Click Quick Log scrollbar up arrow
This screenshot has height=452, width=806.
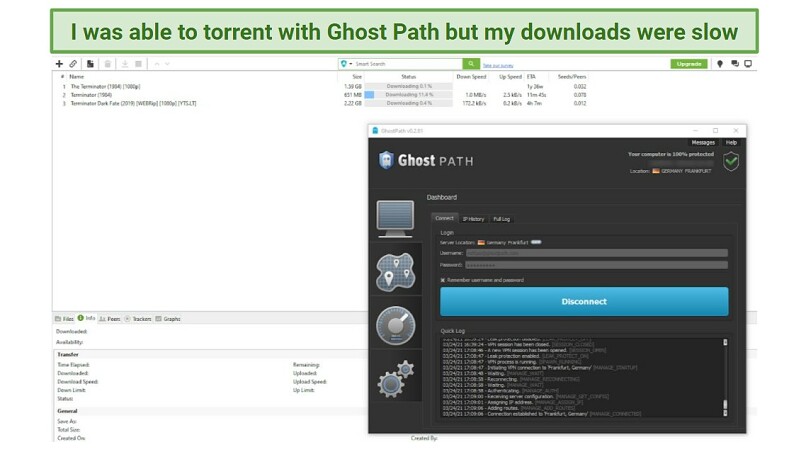(725, 342)
